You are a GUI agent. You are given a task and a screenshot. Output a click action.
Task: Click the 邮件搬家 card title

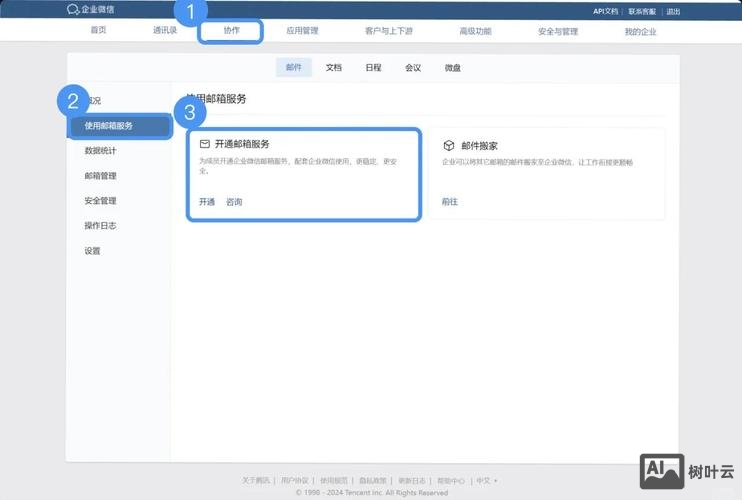pyautogui.click(x=479, y=146)
